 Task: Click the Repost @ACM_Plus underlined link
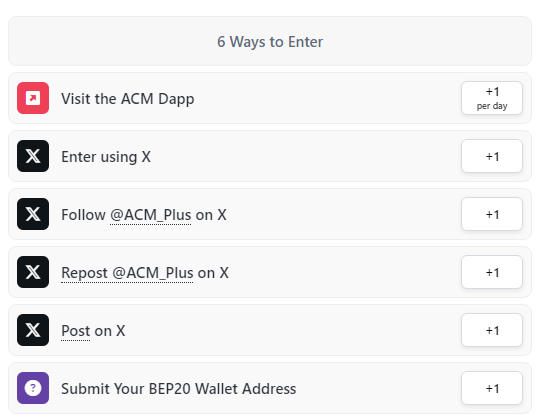[x=127, y=273]
